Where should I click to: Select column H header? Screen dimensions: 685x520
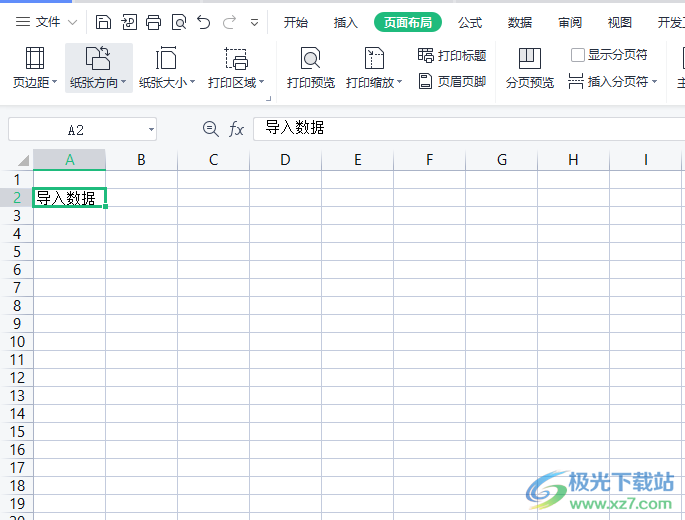[573, 160]
